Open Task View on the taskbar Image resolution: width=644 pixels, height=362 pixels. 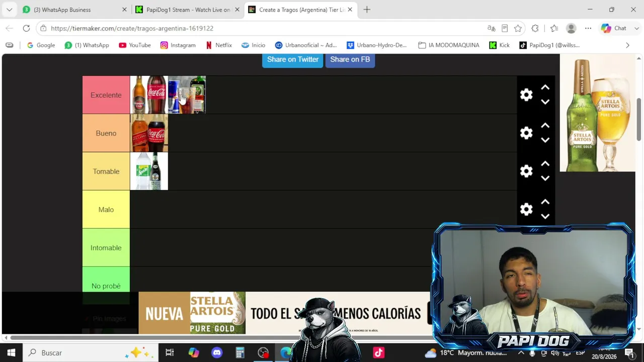(x=170, y=353)
